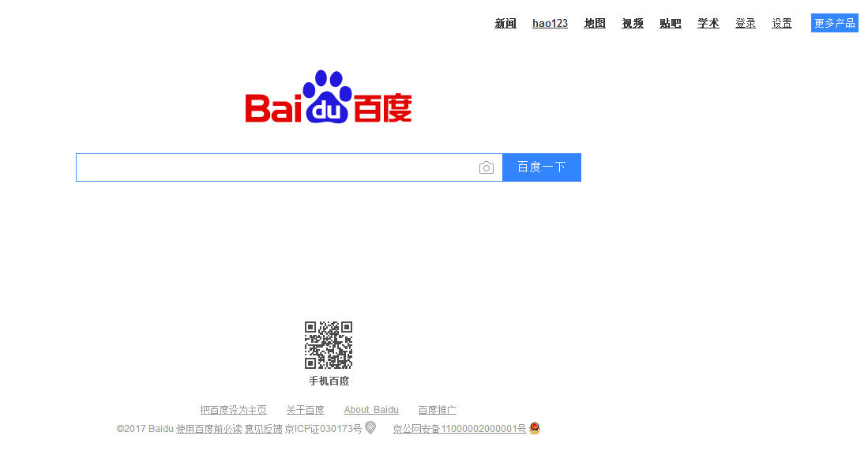This screenshot has height=451, width=868.
Task: Open the 视频 video link
Action: click(633, 23)
